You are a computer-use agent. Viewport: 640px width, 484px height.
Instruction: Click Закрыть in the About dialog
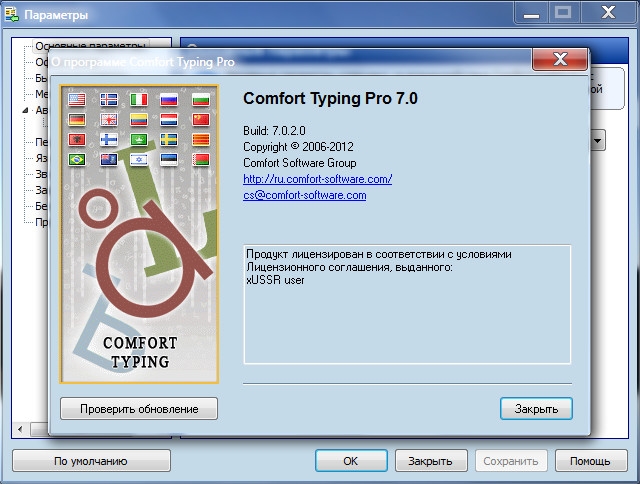pyautogui.click(x=536, y=409)
